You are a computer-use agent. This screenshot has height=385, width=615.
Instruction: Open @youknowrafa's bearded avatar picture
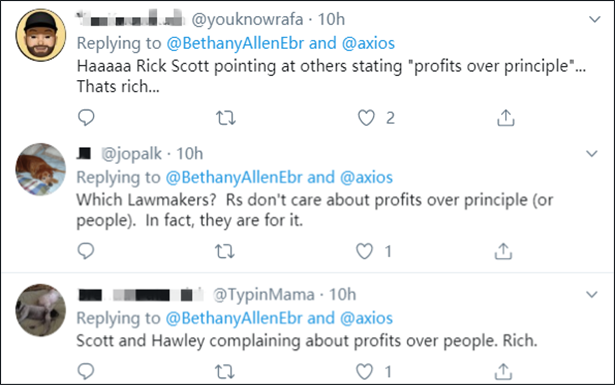(x=41, y=35)
